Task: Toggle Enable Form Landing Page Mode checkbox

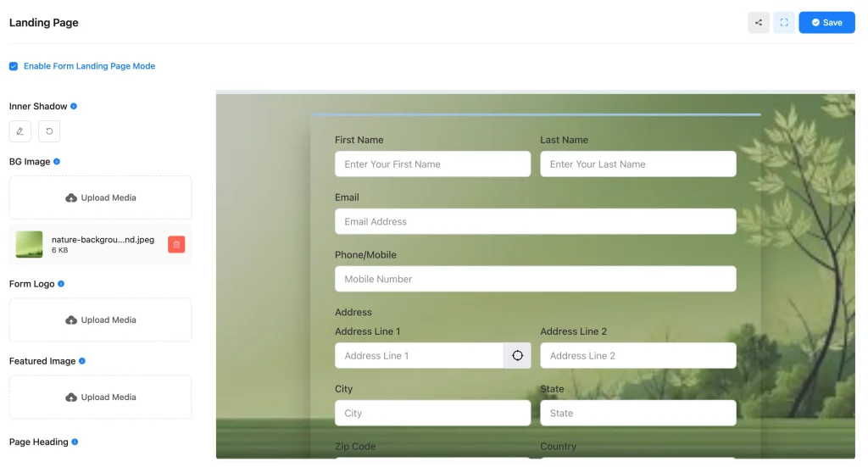Action: point(14,66)
